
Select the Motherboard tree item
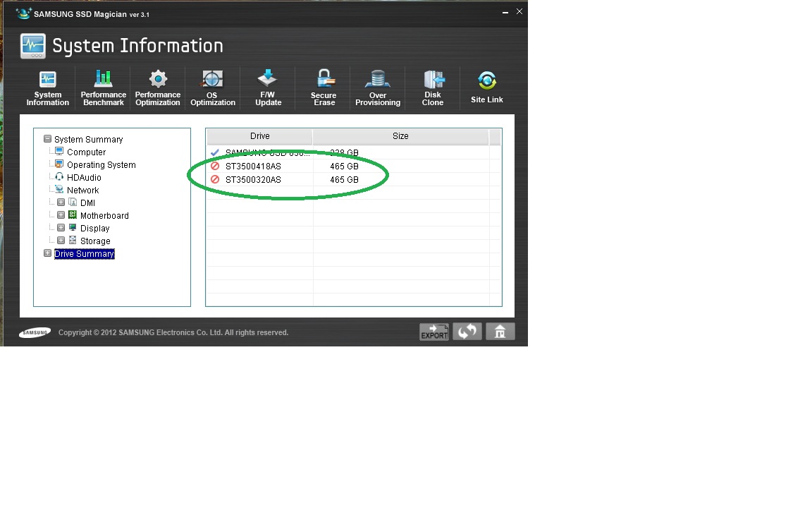click(x=104, y=216)
